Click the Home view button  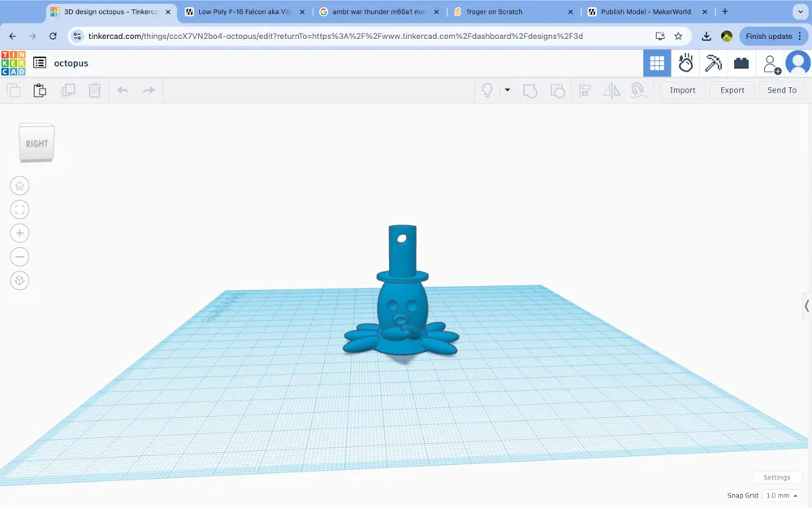click(x=19, y=185)
